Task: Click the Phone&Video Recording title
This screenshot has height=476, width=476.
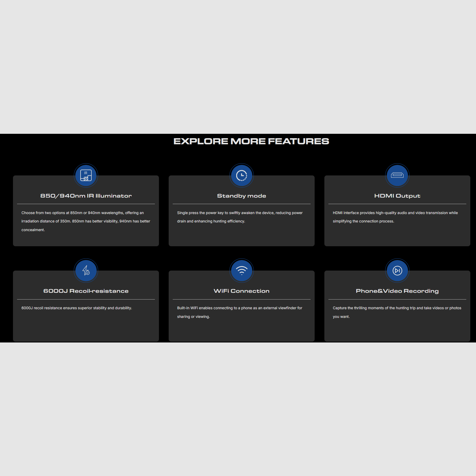Action: coord(397,291)
